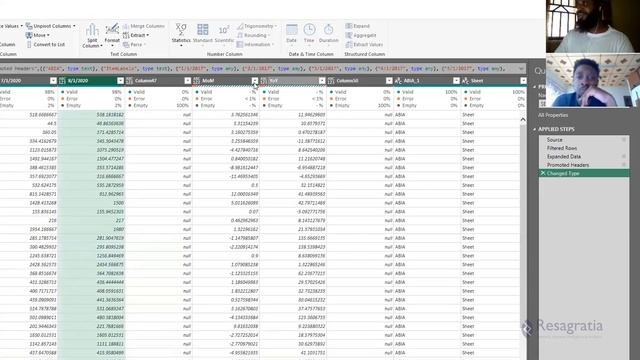Open the All Properties link
This screenshot has width=640, height=360.
coord(553,115)
